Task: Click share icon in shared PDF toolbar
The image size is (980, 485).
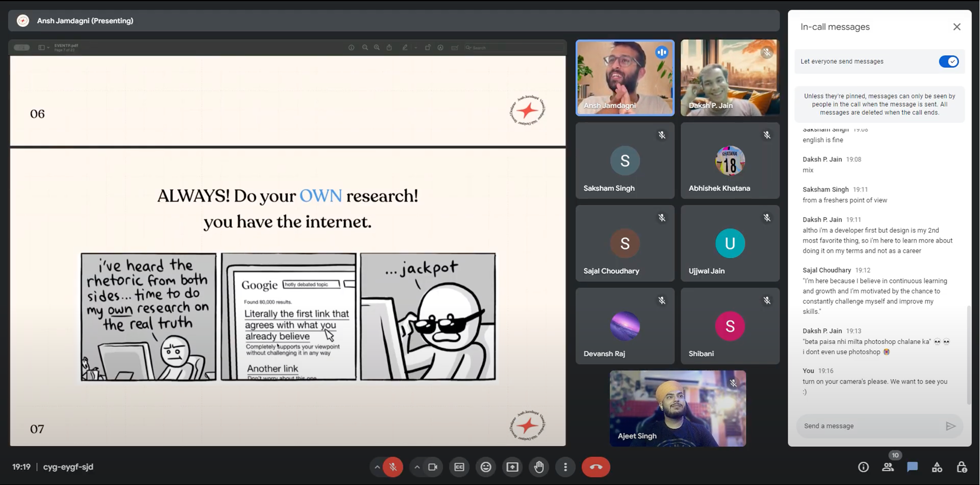Action: (x=389, y=48)
